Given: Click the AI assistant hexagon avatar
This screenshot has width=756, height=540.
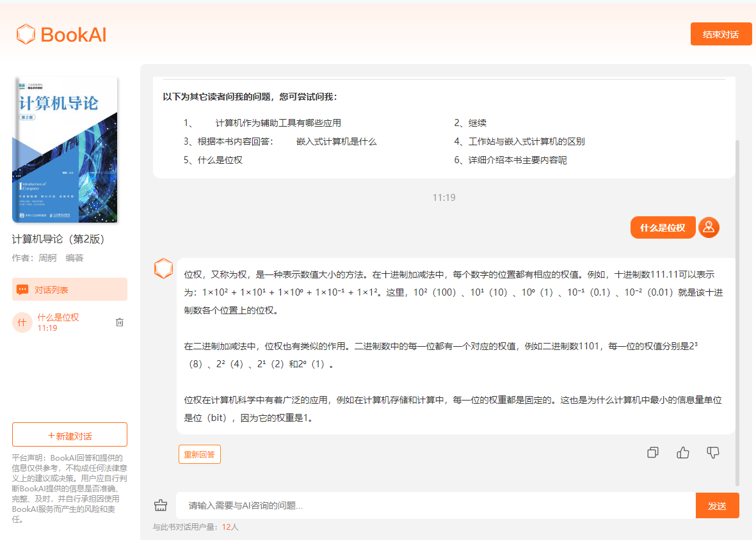Looking at the screenshot, I should [x=164, y=268].
